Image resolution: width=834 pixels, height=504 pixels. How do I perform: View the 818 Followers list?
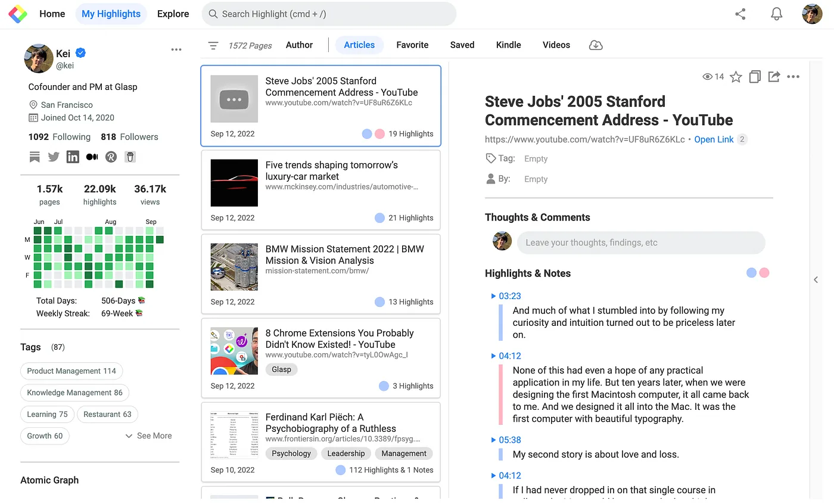[129, 137]
